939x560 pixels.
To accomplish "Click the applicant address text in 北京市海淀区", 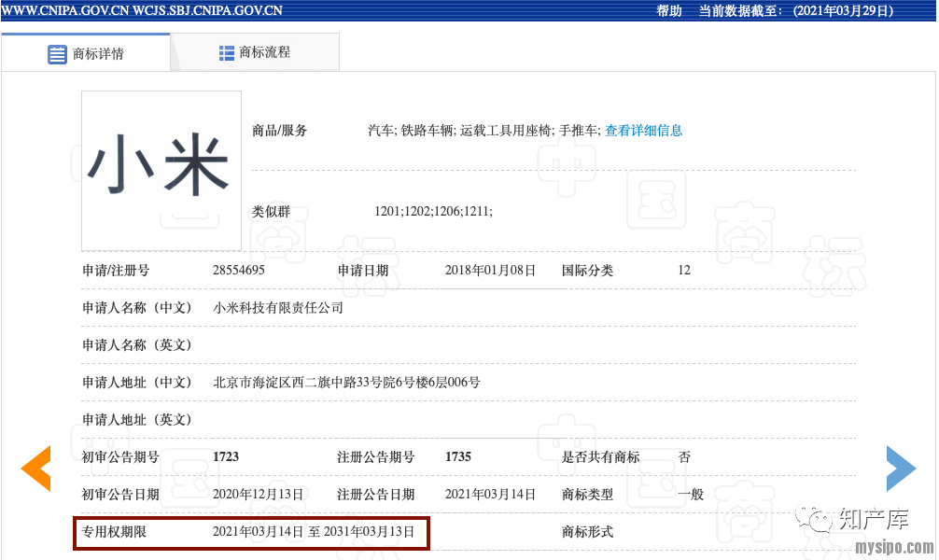I will pos(346,383).
